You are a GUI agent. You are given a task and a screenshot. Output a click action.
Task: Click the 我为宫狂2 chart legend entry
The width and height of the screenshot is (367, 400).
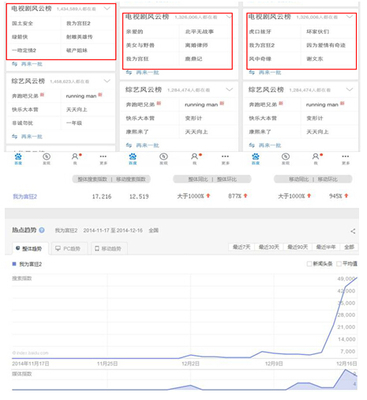pos(27,264)
